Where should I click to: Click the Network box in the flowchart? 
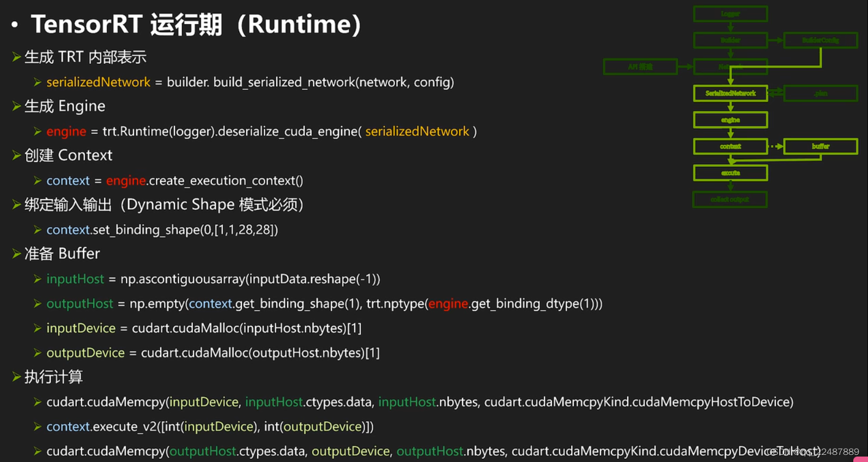point(730,67)
